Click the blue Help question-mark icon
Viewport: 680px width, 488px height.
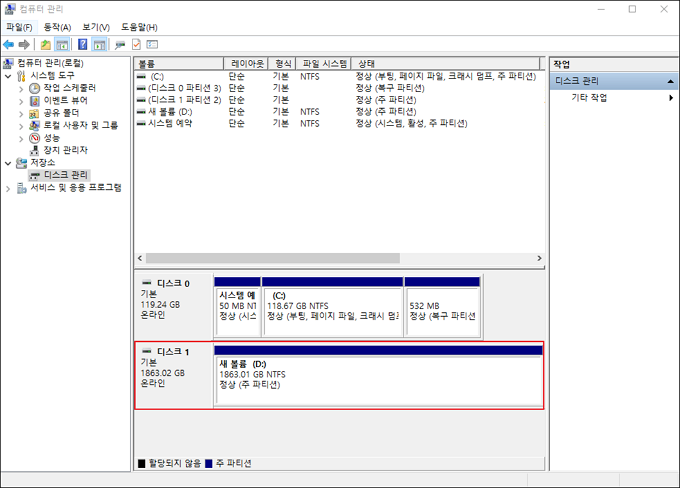82,44
